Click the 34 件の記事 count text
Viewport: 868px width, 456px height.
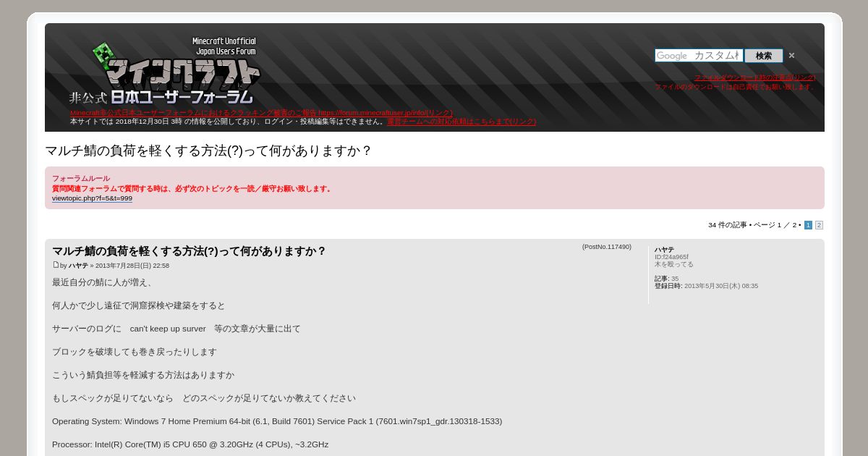coord(727,225)
